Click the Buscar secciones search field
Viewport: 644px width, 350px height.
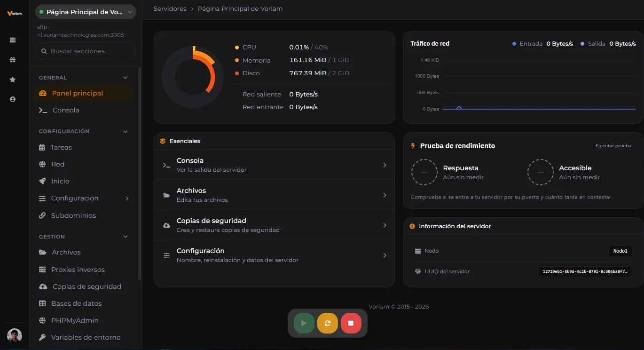(86, 51)
